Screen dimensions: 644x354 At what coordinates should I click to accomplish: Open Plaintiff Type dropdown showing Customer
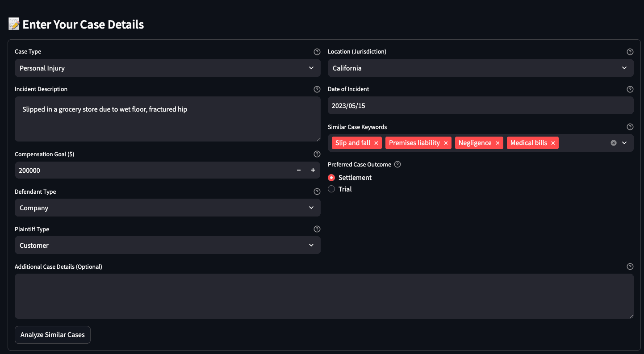(167, 245)
